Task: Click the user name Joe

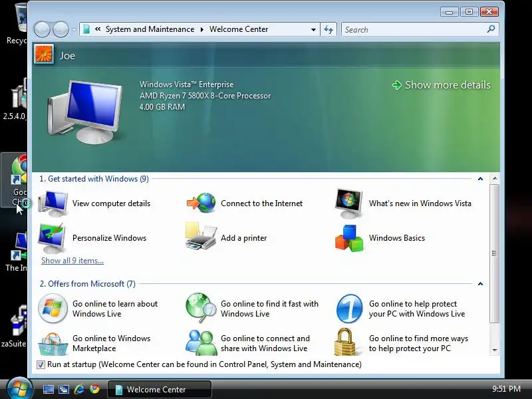Action: 67,56
